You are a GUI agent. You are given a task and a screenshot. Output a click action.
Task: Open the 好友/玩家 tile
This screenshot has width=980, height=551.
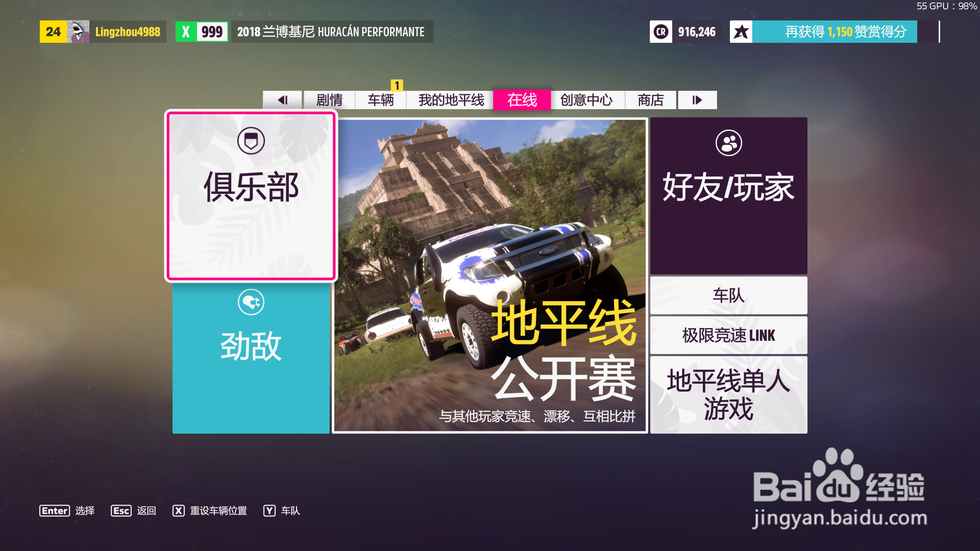pyautogui.click(x=728, y=196)
